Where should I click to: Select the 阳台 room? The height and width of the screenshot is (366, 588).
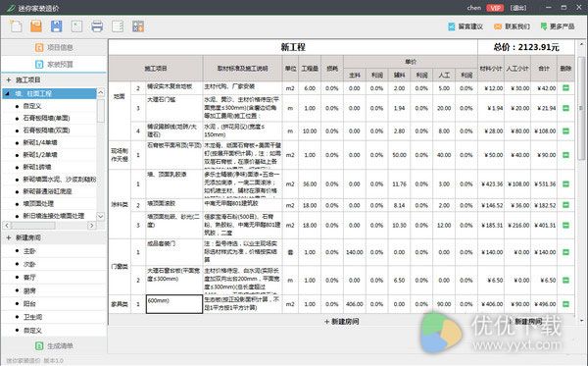[x=29, y=303]
